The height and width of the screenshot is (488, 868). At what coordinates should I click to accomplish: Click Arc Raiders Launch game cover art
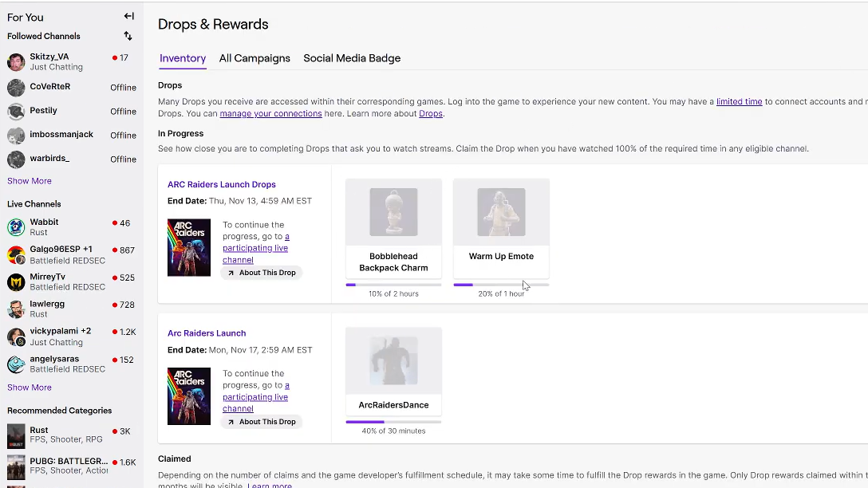(189, 396)
